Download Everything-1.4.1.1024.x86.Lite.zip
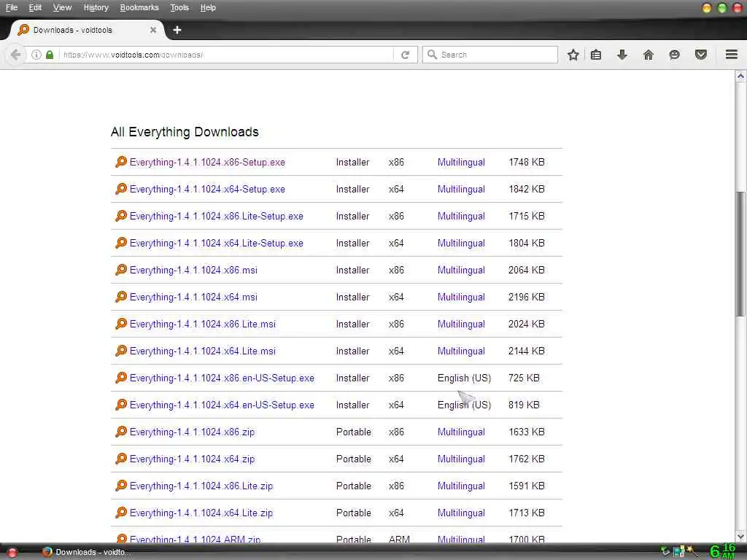Image resolution: width=747 pixels, height=560 pixels. [201, 486]
